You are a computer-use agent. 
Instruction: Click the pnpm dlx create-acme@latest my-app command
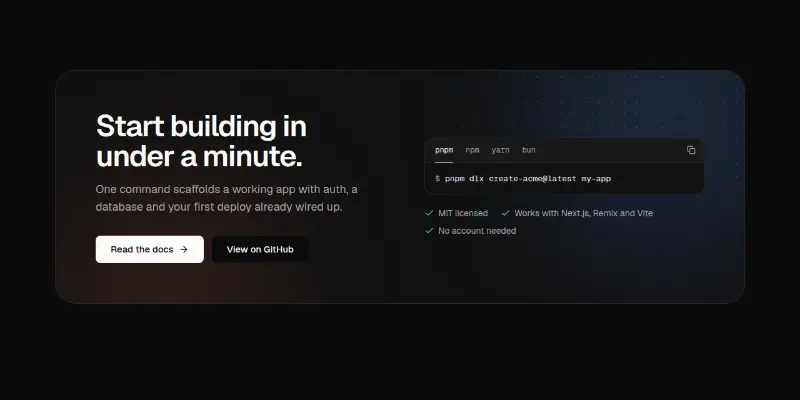pyautogui.click(x=528, y=179)
